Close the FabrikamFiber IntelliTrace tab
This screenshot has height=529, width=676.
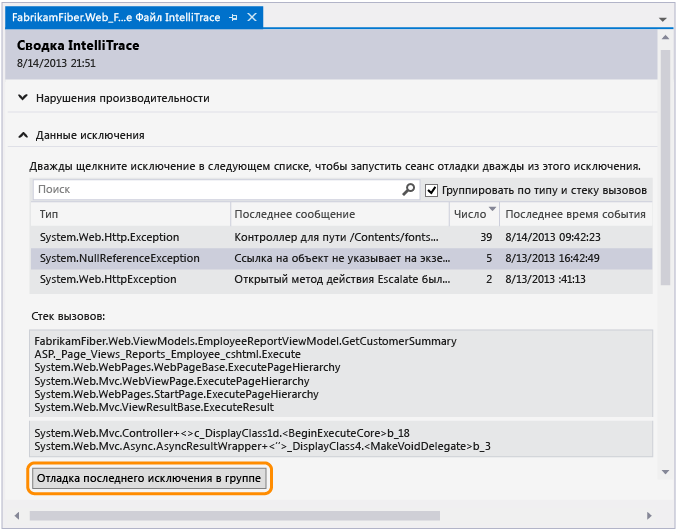click(x=252, y=17)
